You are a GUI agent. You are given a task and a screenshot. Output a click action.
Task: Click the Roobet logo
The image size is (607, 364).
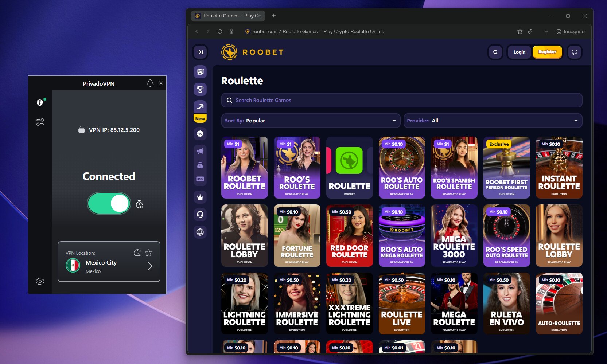[x=252, y=52]
